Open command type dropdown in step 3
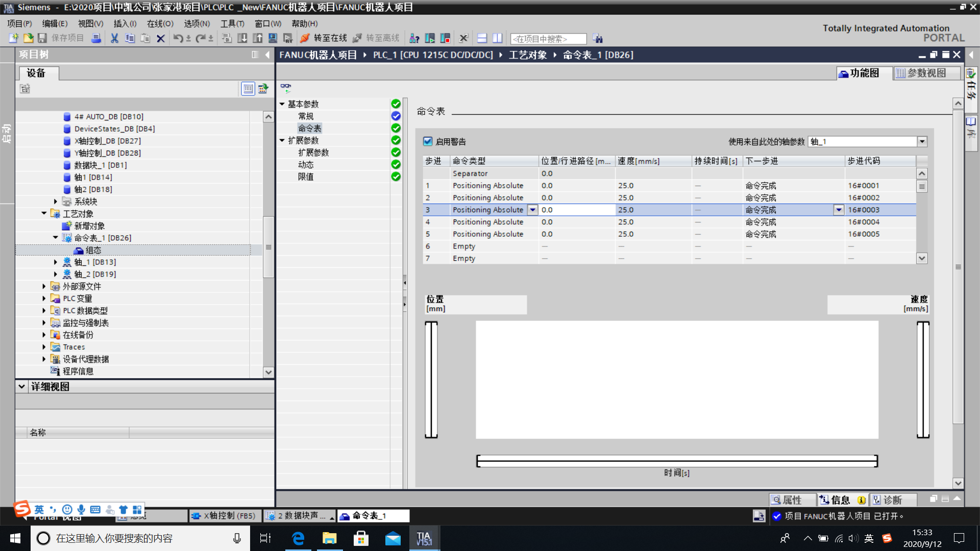980x551 pixels. (532, 210)
